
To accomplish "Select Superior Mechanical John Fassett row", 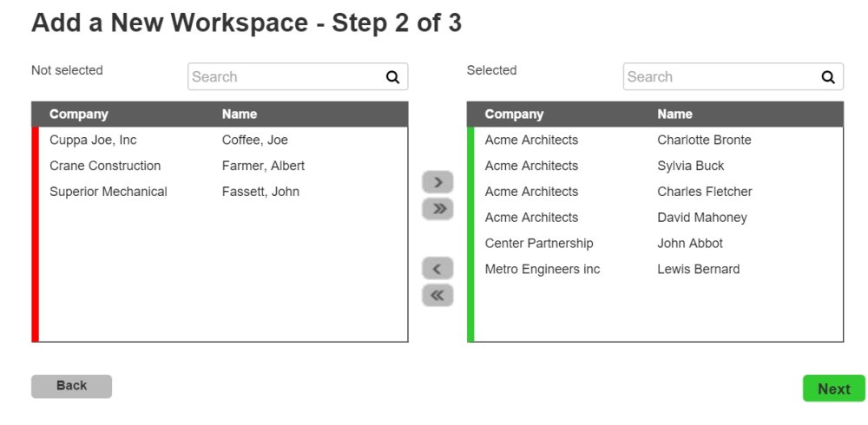I will tap(222, 192).
